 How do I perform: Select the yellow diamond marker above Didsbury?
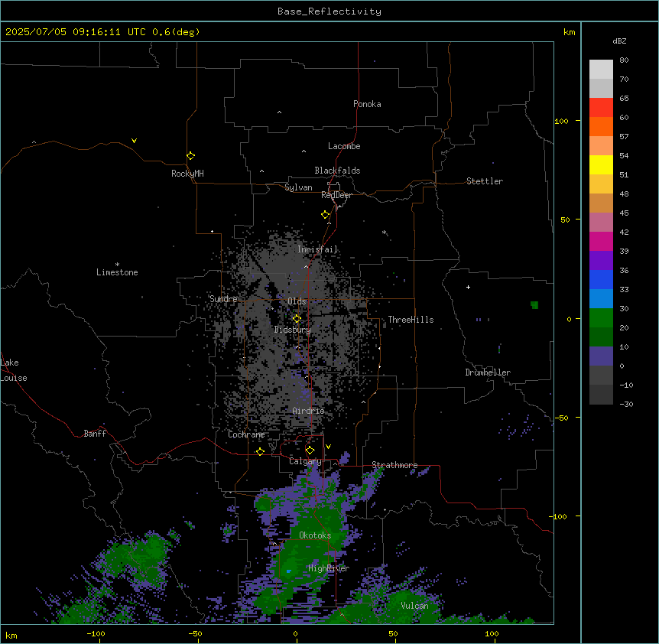point(297,319)
